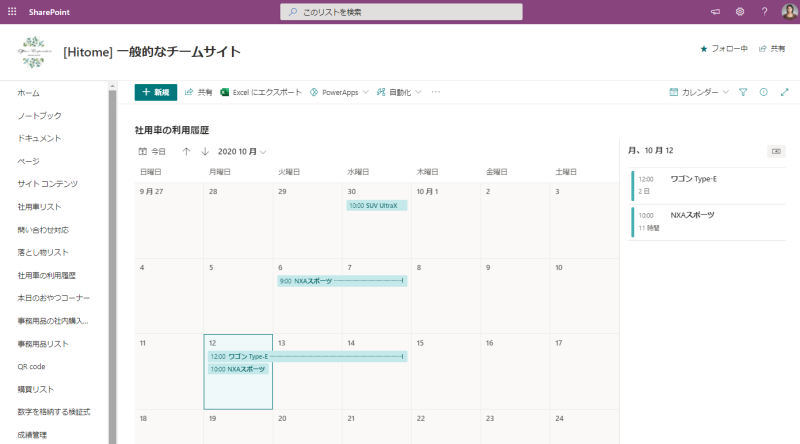Open the user profile avatar
The width and height of the screenshot is (800, 444).
coord(789,11)
